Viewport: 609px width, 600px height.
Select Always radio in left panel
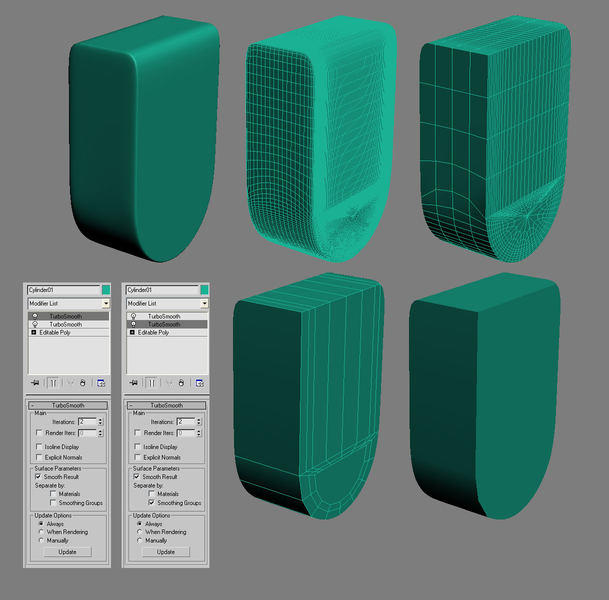tap(41, 523)
